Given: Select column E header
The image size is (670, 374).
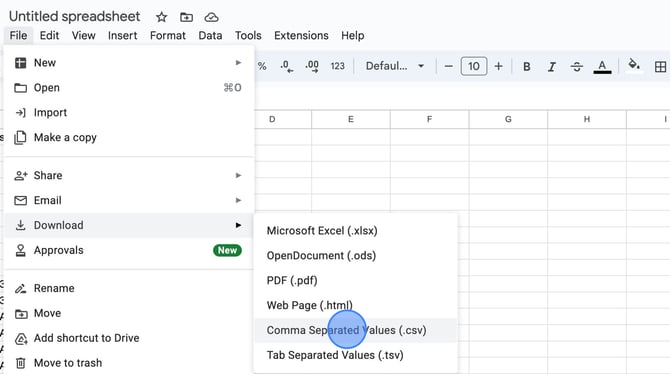Looking at the screenshot, I should [351, 119].
